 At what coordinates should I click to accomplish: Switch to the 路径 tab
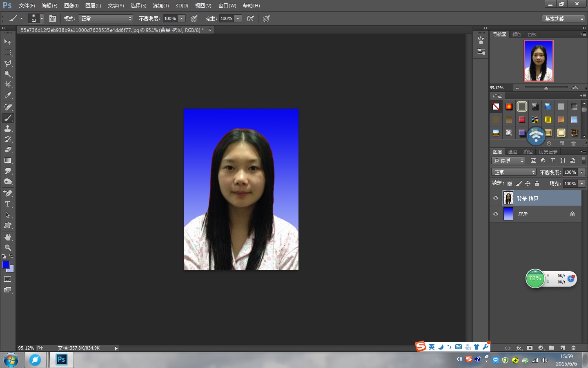click(x=528, y=152)
